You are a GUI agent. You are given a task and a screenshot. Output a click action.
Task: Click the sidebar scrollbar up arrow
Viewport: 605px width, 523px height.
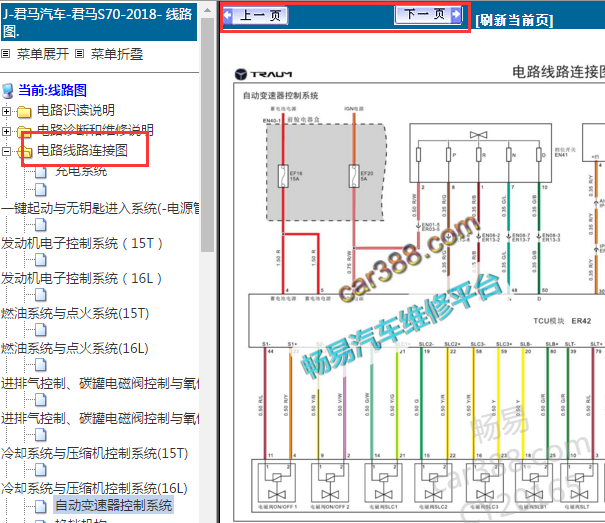[x=207, y=10]
